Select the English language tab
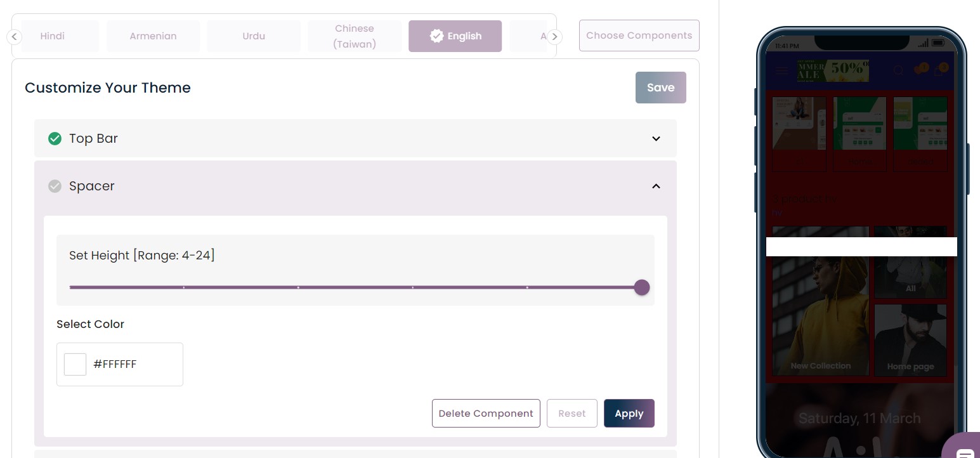The width and height of the screenshot is (980, 458). (455, 36)
